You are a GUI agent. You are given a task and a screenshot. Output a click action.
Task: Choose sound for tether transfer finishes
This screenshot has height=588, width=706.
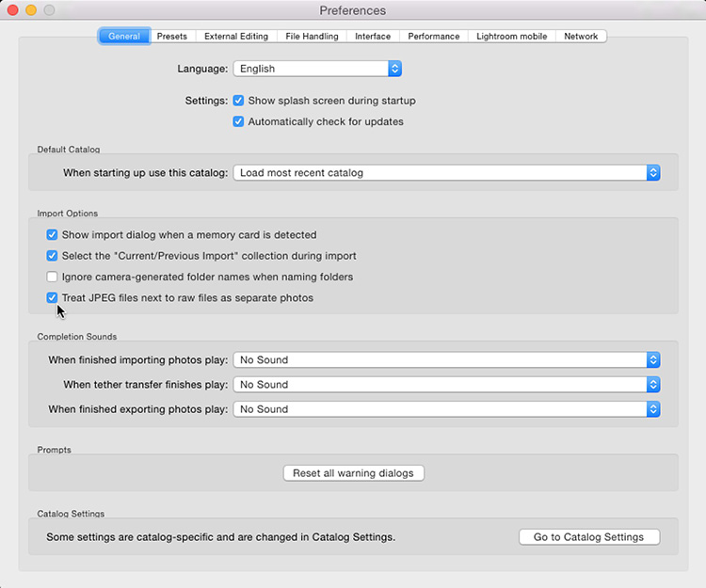coord(446,385)
